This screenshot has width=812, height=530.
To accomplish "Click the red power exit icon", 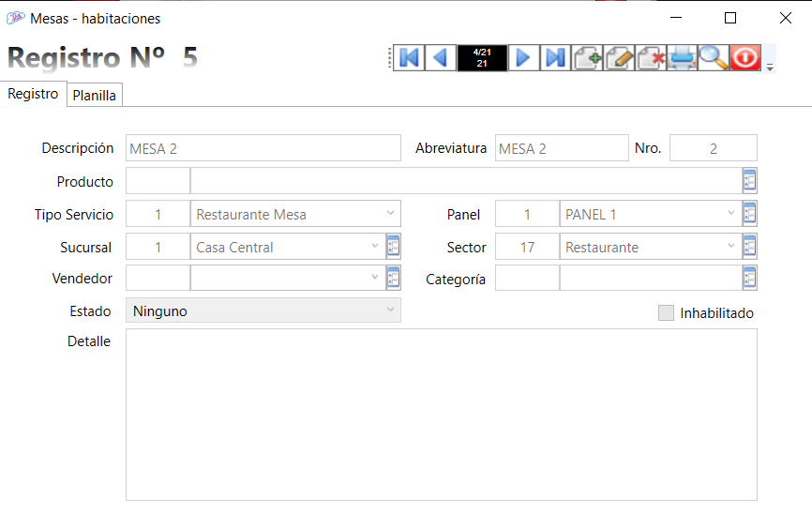I will [744, 58].
